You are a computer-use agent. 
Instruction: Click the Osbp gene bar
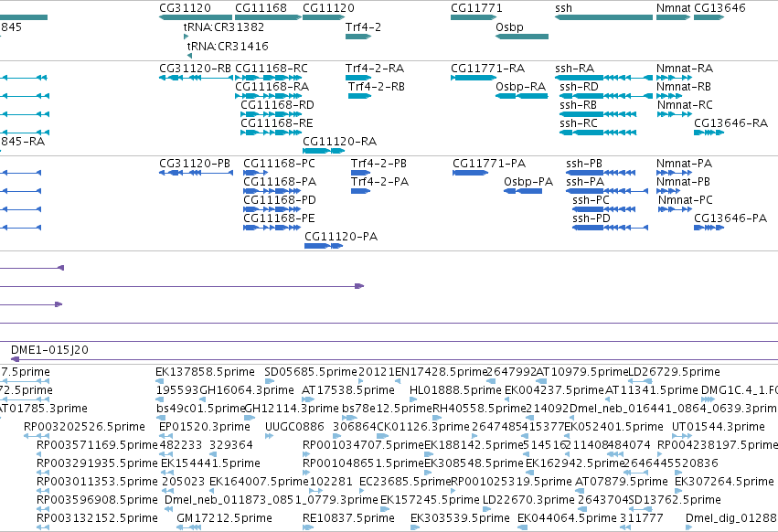[x=522, y=37]
